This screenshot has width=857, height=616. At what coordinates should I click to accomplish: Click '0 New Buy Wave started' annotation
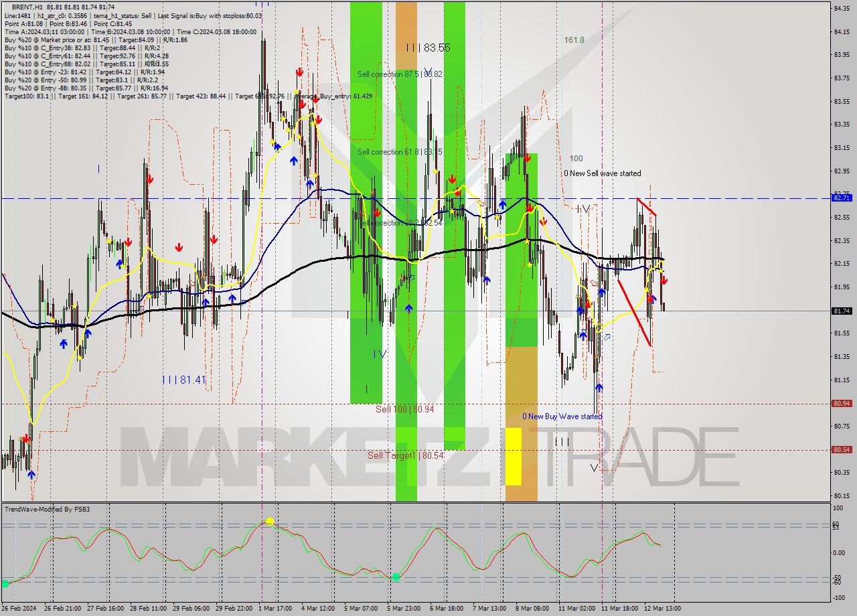click(562, 416)
